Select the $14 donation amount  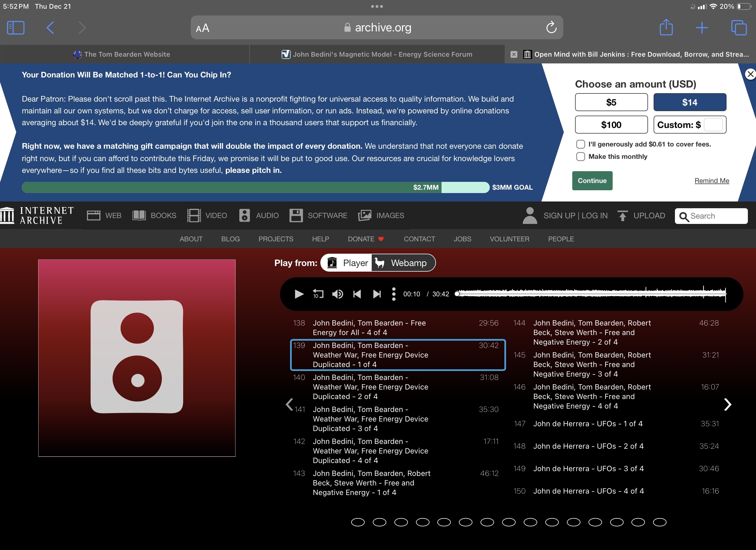pyautogui.click(x=690, y=102)
